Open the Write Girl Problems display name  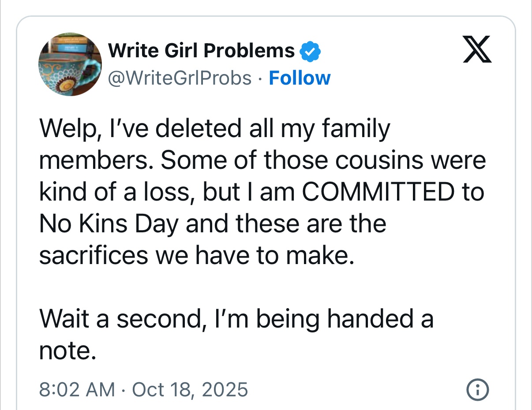pyautogui.click(x=202, y=51)
